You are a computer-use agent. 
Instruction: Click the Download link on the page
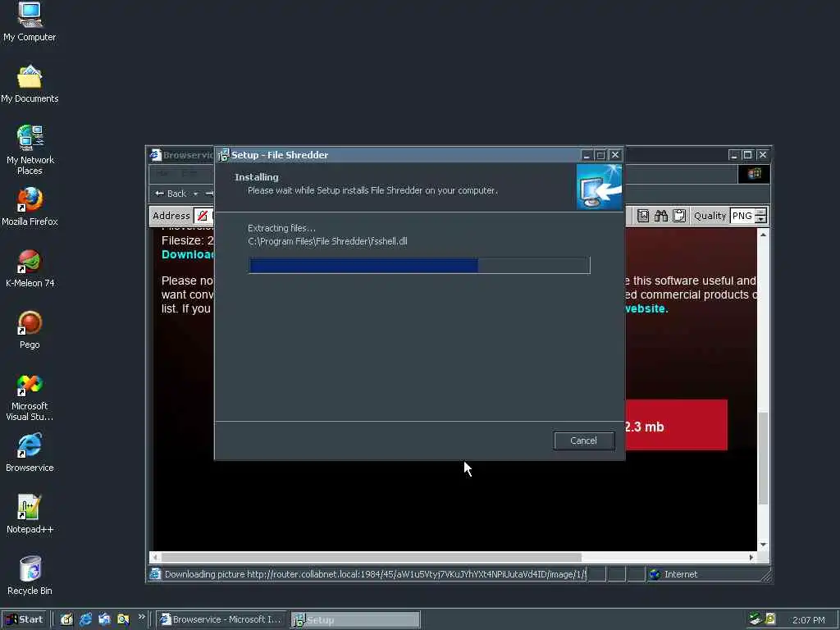click(188, 254)
